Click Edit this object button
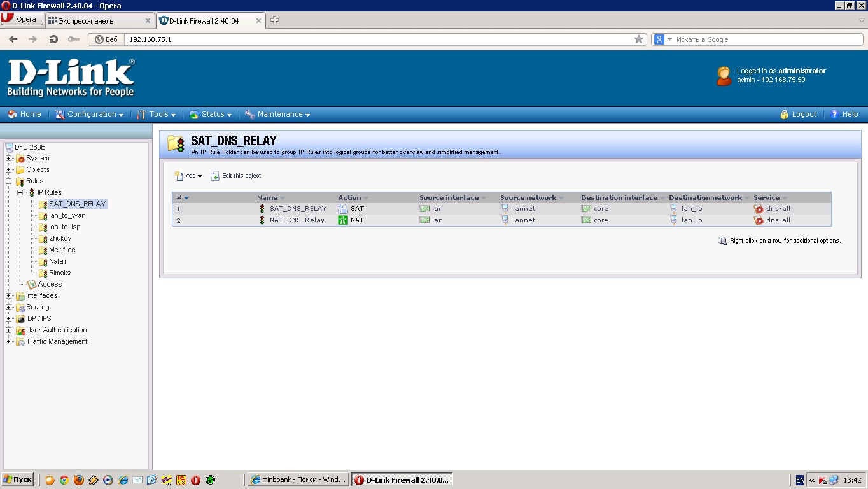Viewport: 868px width, 489px height. (235, 176)
